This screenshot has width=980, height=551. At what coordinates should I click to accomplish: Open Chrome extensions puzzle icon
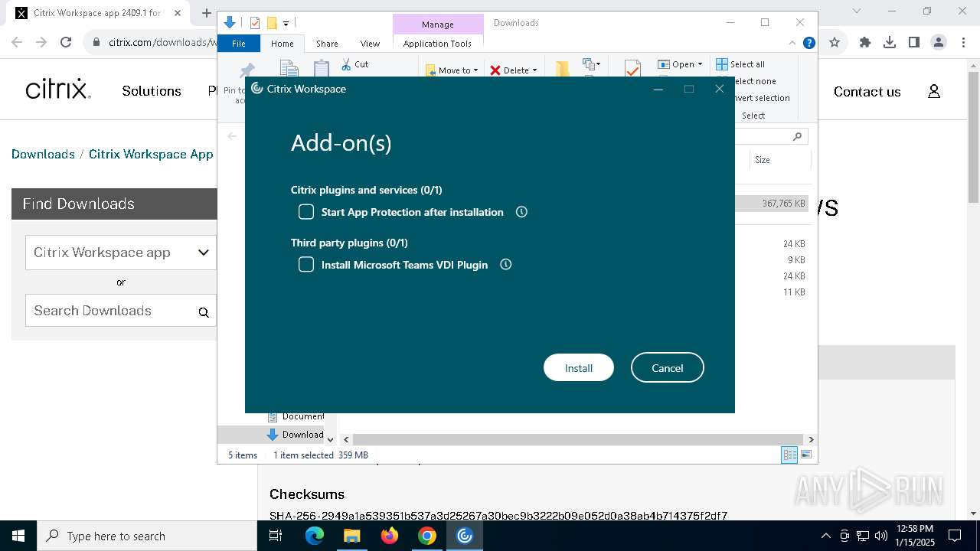point(865,43)
